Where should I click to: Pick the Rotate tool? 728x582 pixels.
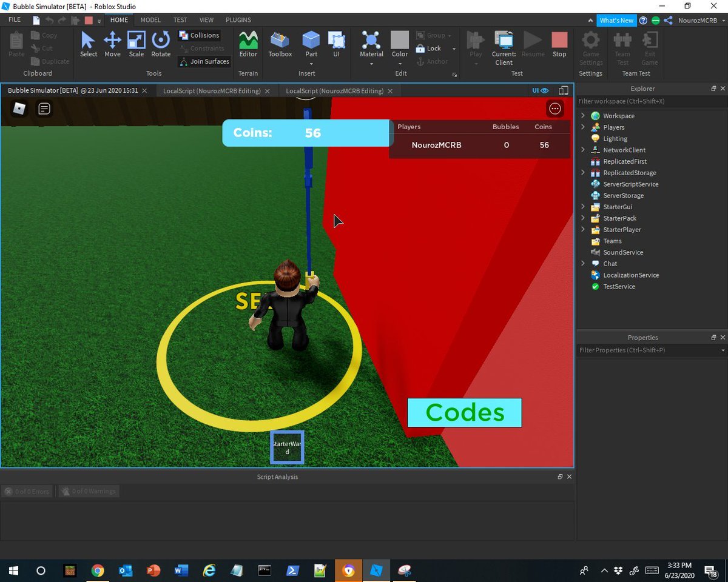(161, 44)
